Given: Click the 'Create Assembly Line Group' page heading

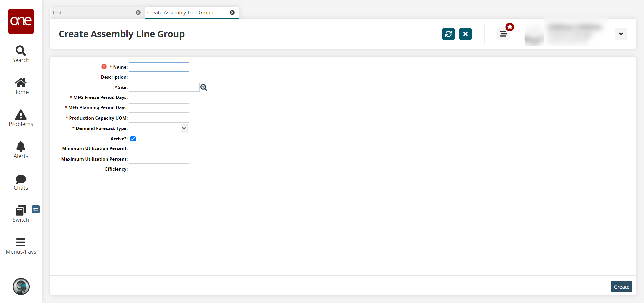Looking at the screenshot, I should point(122,34).
